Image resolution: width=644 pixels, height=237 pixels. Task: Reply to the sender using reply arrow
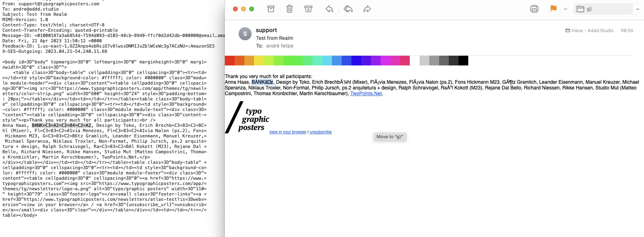(330, 9)
